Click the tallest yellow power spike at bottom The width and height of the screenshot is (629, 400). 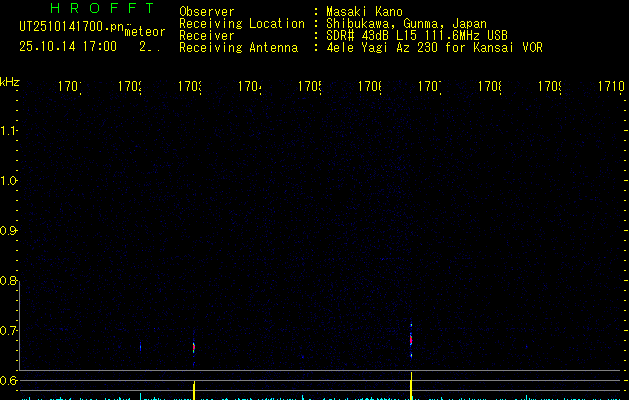(411, 384)
